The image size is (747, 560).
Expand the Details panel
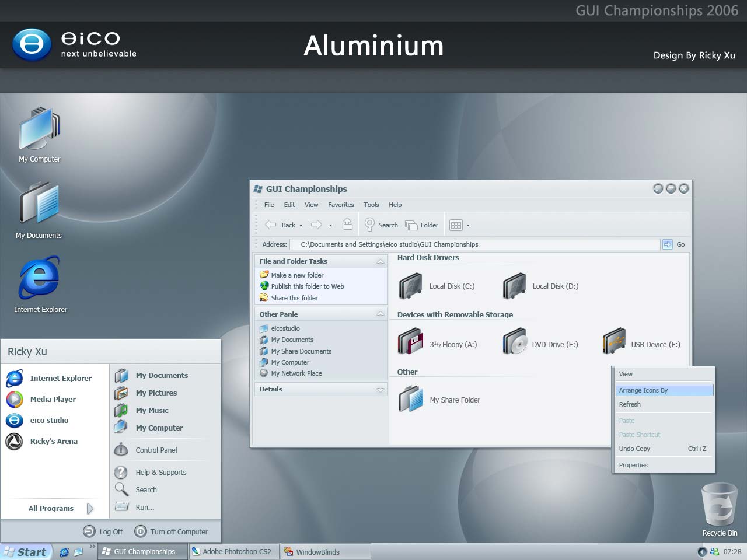tap(381, 390)
